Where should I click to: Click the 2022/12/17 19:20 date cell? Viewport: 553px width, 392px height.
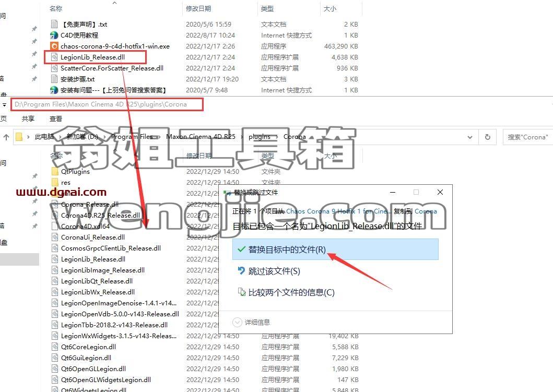pyautogui.click(x=213, y=79)
